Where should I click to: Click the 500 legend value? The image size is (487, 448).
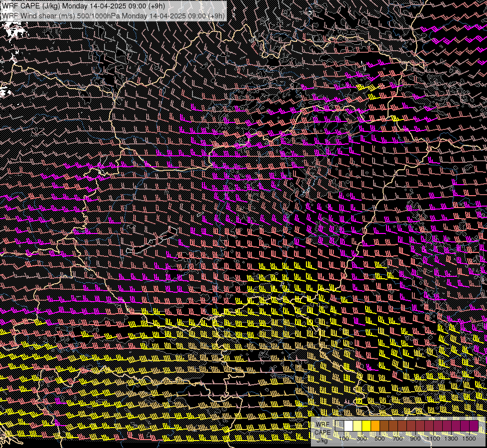(380, 439)
